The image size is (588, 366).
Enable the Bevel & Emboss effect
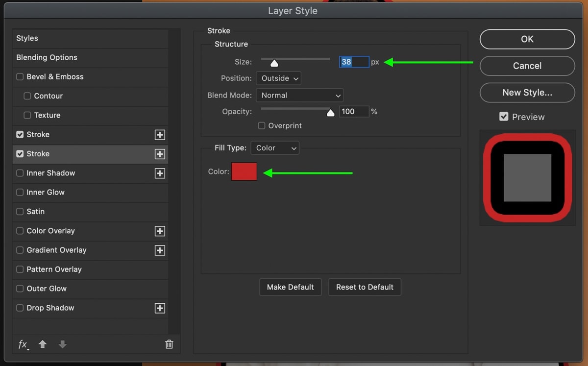[x=20, y=77]
